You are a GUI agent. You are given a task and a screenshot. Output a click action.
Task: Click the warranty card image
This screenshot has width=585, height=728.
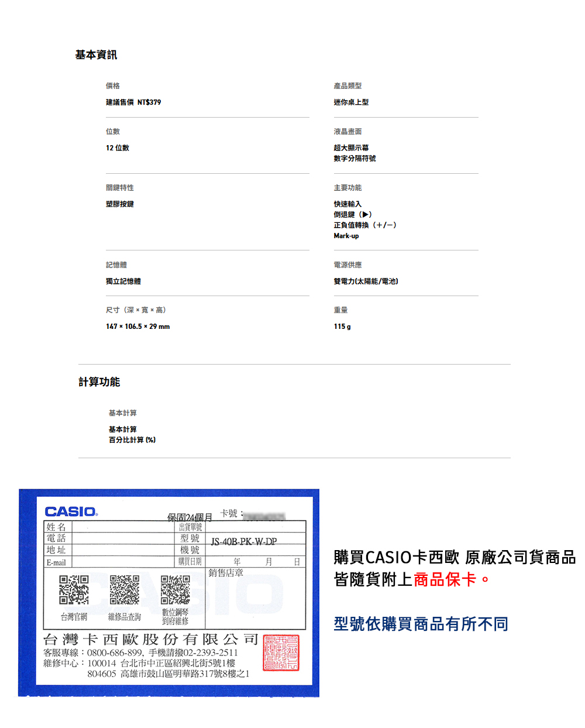tap(169, 593)
